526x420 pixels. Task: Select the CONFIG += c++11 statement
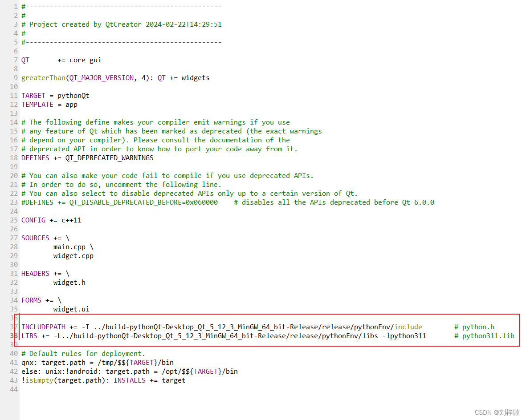click(50, 220)
